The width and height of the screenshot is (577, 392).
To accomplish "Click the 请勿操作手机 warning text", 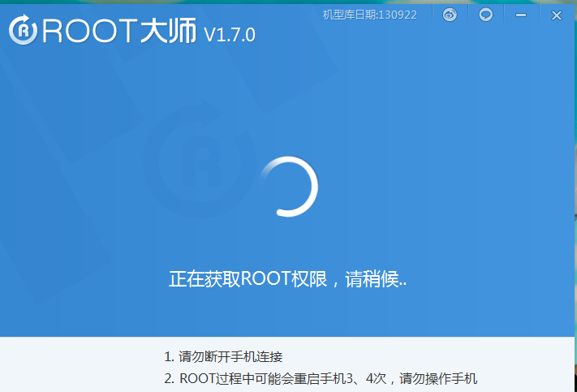I will click(438, 378).
